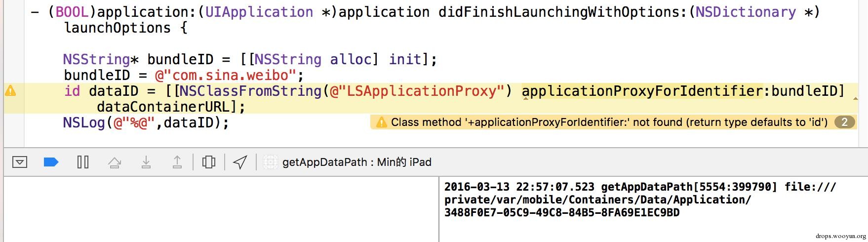Open Debug View Hierarchy
The image size is (868, 242).
point(209,162)
